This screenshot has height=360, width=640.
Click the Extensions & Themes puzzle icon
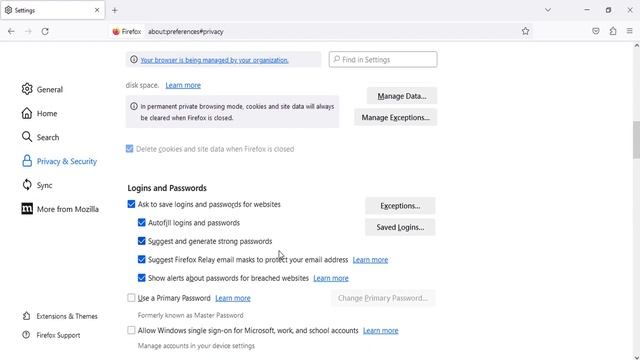pyautogui.click(x=27, y=316)
